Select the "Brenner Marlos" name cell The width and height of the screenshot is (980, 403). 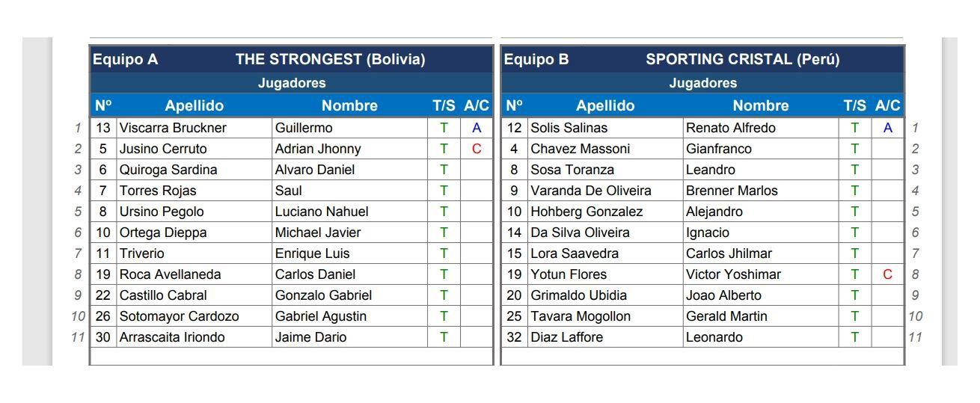click(x=732, y=191)
